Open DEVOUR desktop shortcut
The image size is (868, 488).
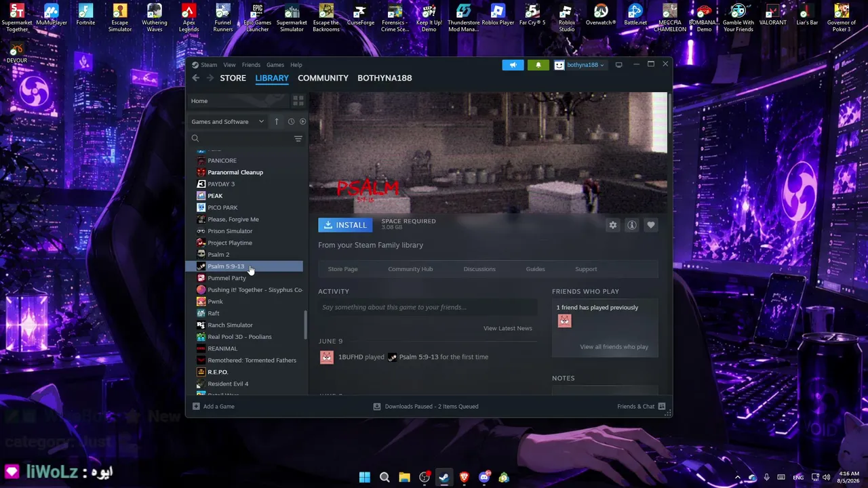(17, 54)
